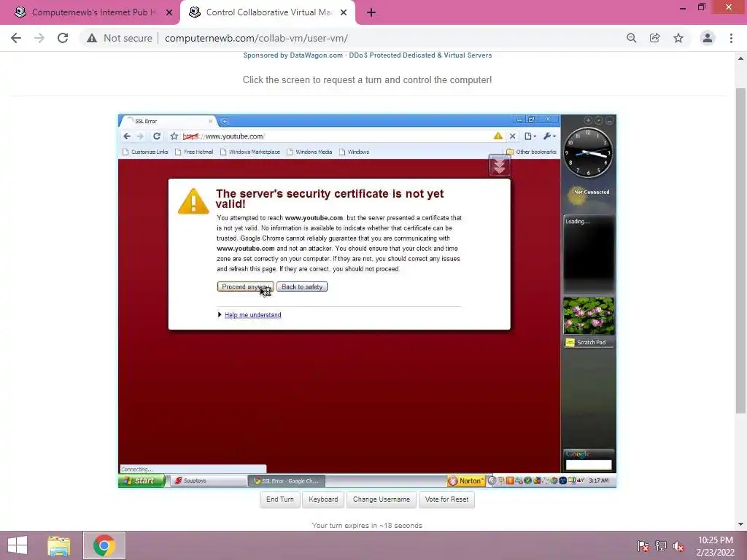Open the Windows Marketplace bookmark

[250, 152]
